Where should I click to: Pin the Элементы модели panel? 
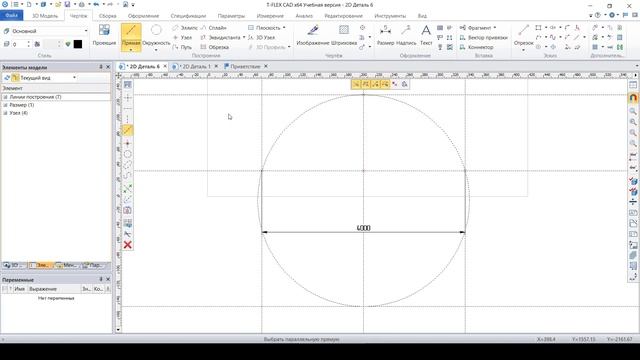tap(101, 67)
